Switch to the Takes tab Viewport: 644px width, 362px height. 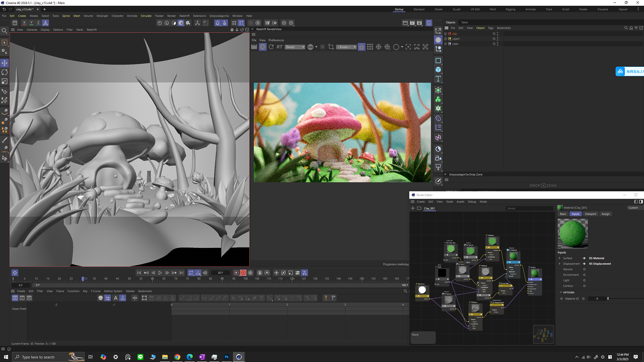click(x=464, y=22)
